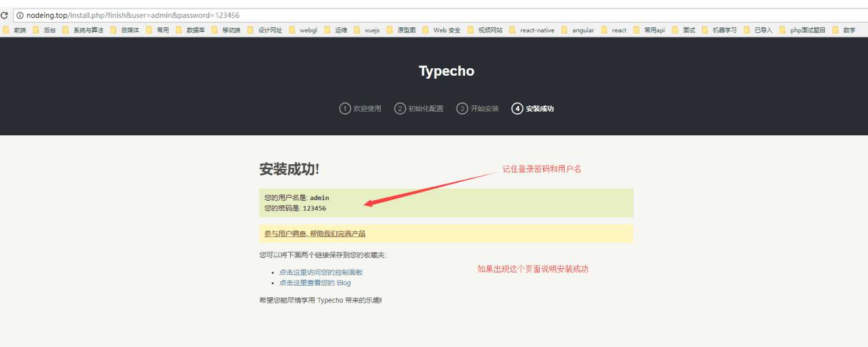Open the 机器学习 bookmark folder
Image resolution: width=868 pixels, height=347 pixels.
(x=719, y=30)
